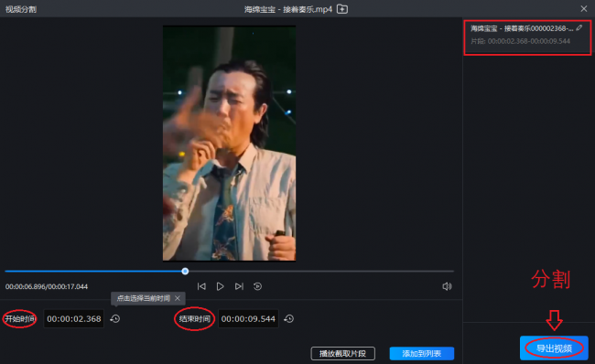
Task: Click the video preview frame
Action: (x=229, y=144)
